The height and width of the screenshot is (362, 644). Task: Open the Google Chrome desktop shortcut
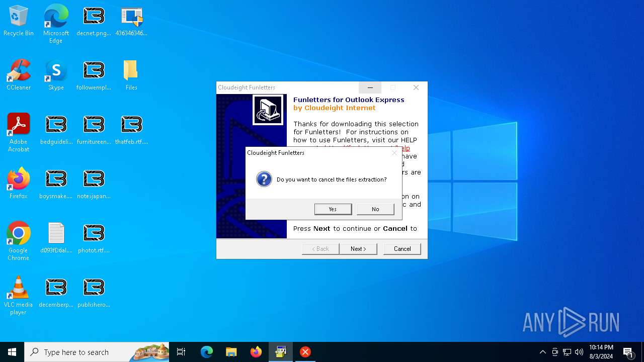19,241
